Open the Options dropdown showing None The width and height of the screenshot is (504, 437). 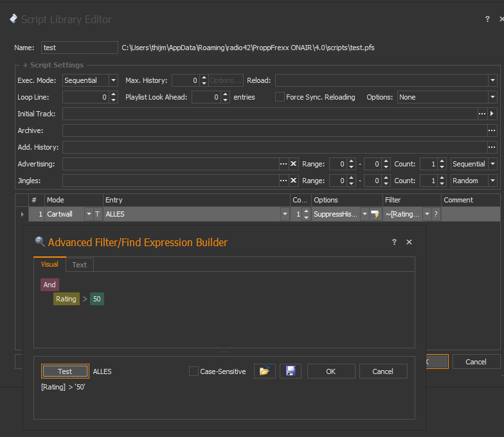click(492, 97)
